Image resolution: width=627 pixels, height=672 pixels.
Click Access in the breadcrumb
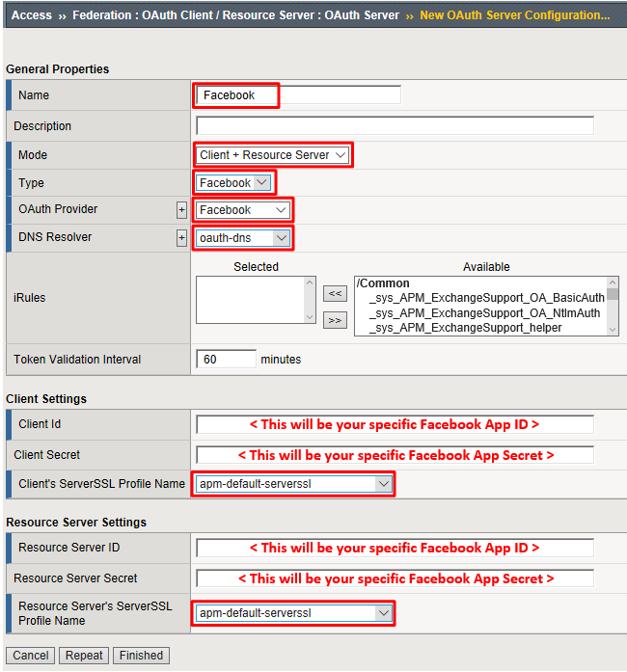(x=32, y=15)
